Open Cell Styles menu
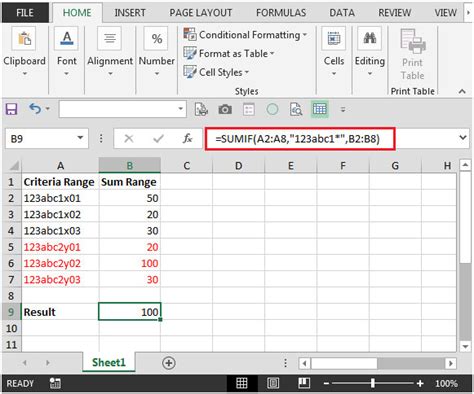The height and width of the screenshot is (394, 474). [216, 72]
